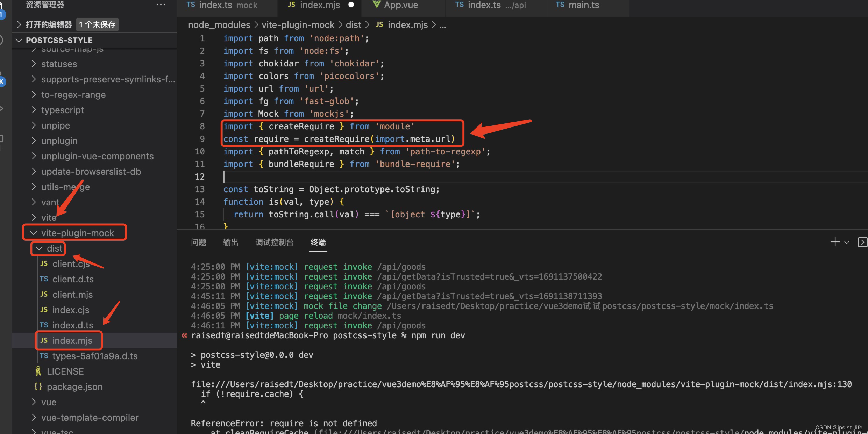Open a new terminal with the plus icon
This screenshot has height=434, width=868.
pos(835,242)
